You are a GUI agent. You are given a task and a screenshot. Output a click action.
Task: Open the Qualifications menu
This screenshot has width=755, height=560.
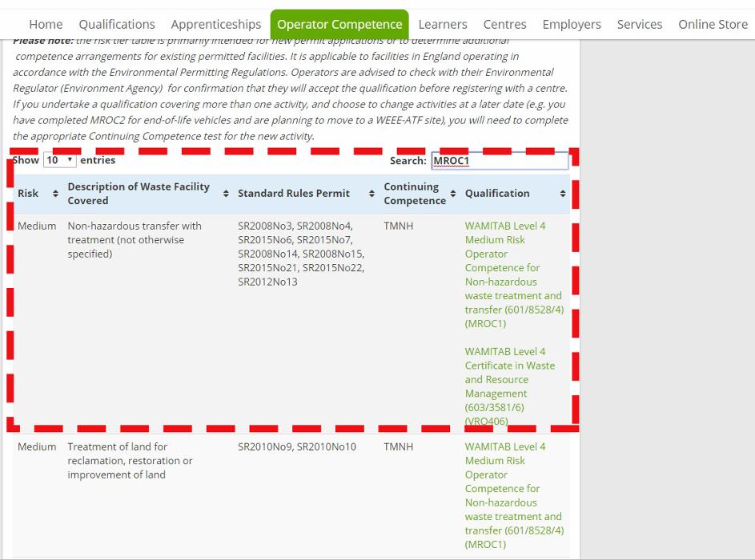click(117, 24)
